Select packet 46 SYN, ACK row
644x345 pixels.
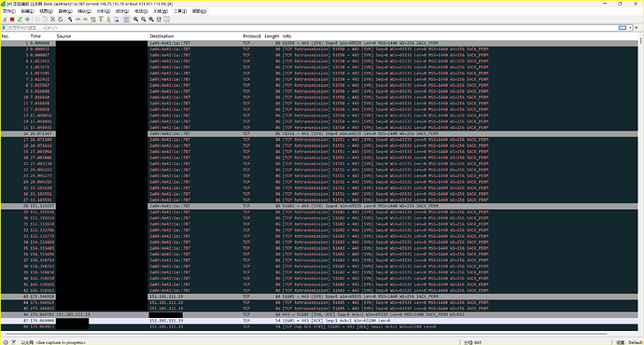tap(319, 314)
